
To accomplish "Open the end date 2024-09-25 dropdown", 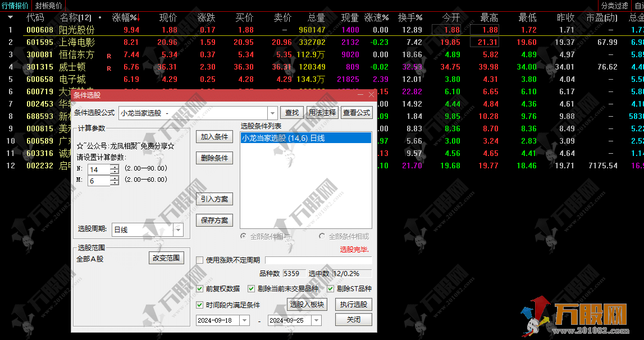I will coord(316,320).
